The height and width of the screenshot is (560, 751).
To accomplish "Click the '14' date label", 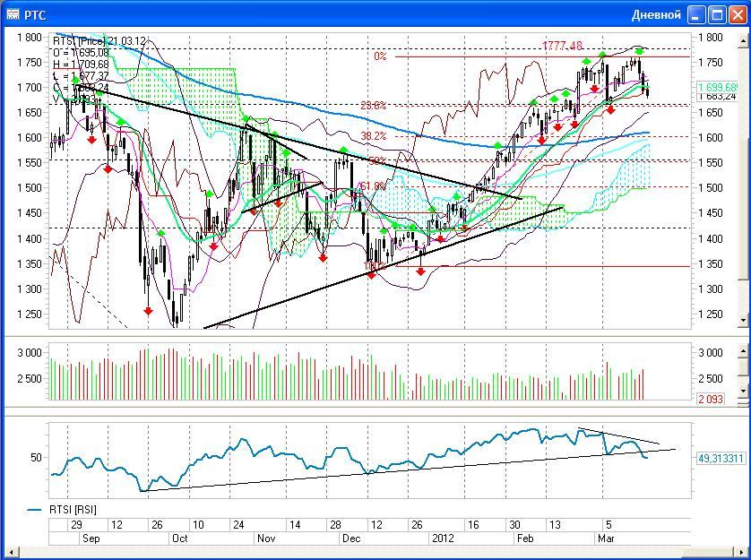I will [295, 525].
